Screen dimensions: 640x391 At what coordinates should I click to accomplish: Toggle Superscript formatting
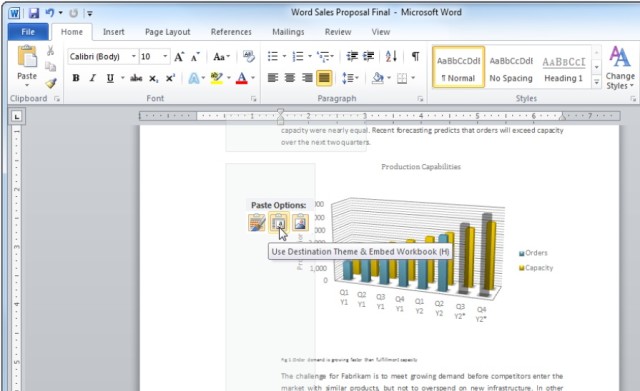[x=170, y=78]
